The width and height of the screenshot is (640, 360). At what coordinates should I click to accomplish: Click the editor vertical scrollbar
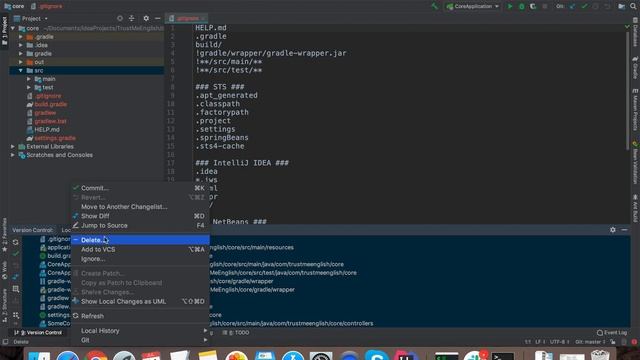click(627, 91)
